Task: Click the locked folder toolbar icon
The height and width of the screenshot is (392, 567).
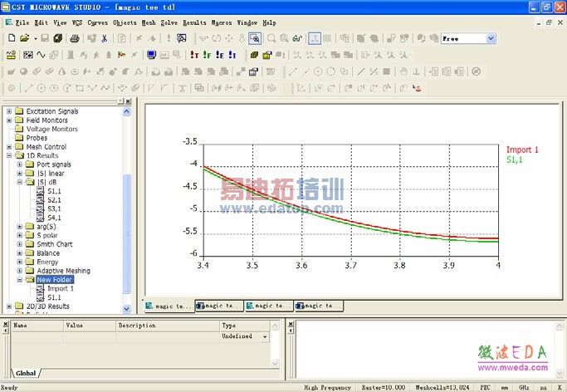Action: [266, 55]
